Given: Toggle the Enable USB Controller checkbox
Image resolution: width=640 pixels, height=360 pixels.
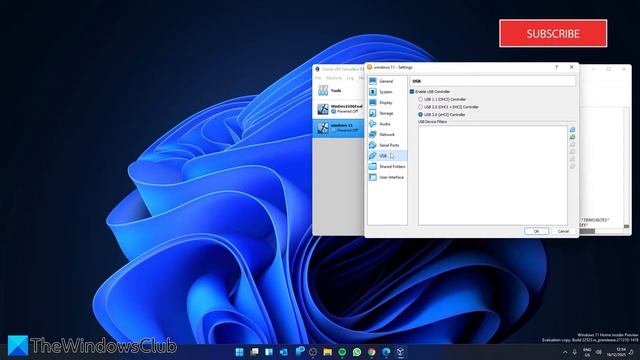Looking at the screenshot, I should pyautogui.click(x=412, y=91).
